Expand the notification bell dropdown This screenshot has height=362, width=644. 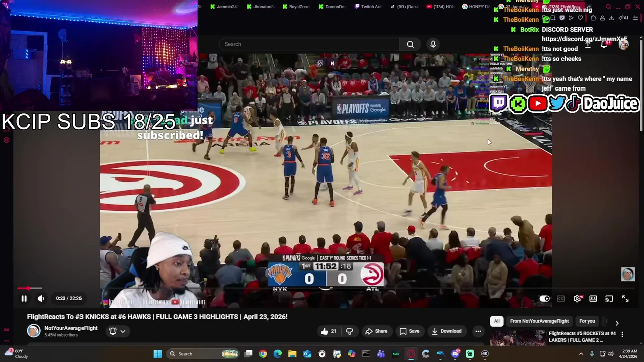coord(117,331)
